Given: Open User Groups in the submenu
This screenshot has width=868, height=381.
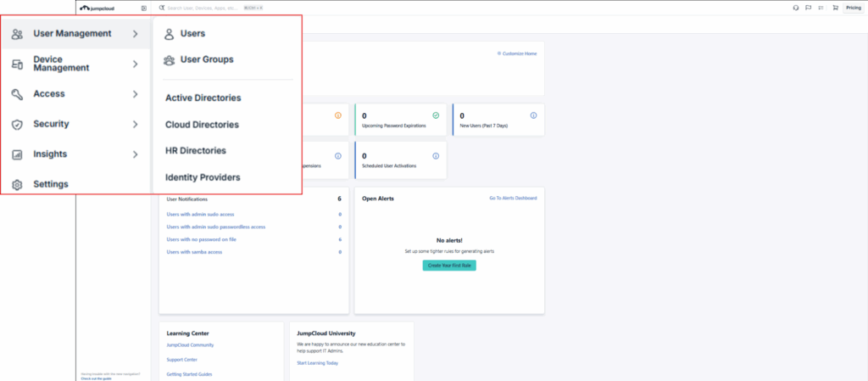Looking at the screenshot, I should (x=206, y=60).
